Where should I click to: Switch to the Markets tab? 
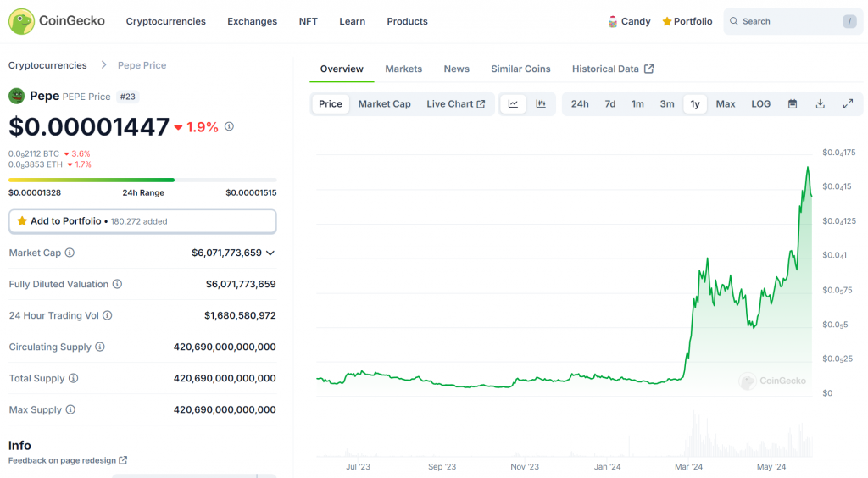pyautogui.click(x=403, y=69)
